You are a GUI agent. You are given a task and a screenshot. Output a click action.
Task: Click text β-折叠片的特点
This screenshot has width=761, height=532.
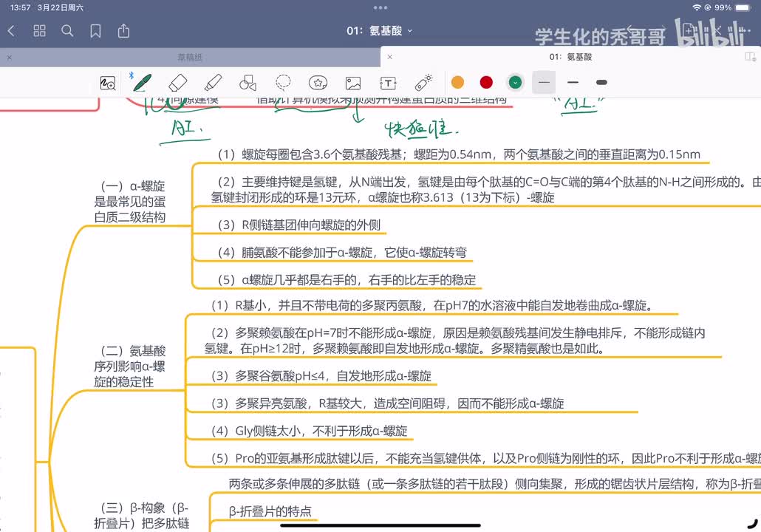point(270,511)
